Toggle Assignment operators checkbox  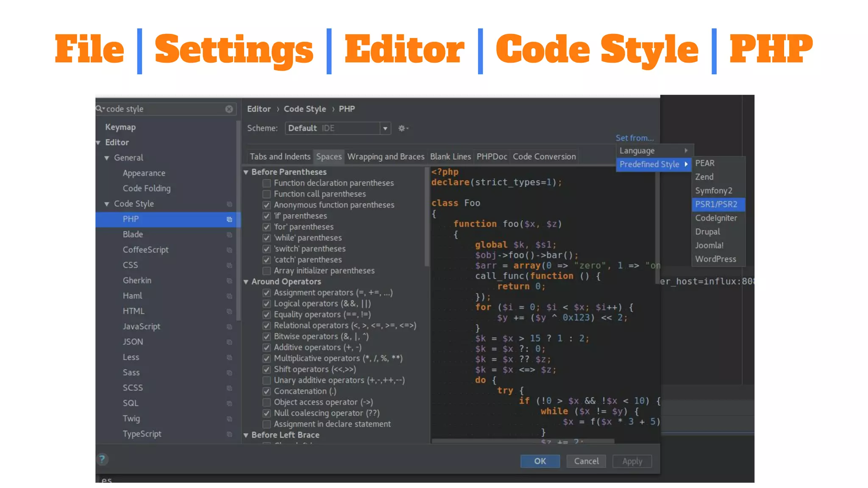(x=267, y=293)
